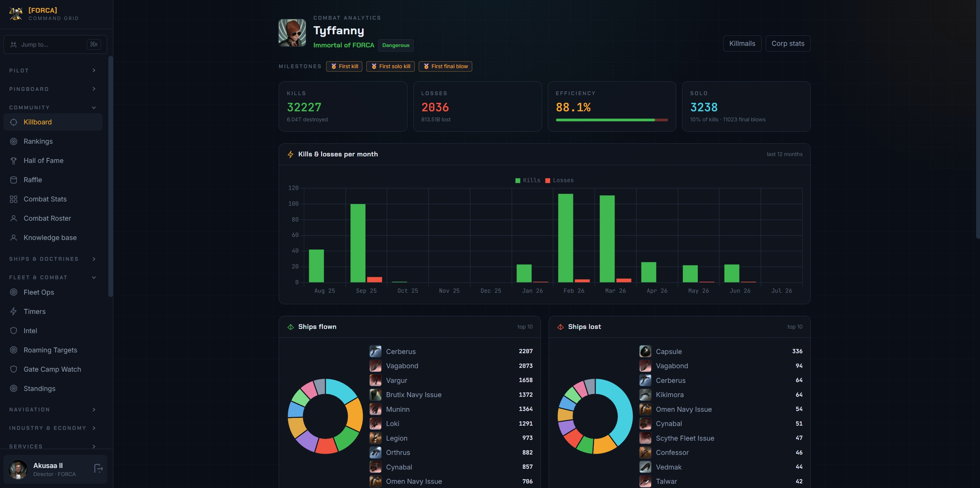
Task: Click the Immortal of FORCA link
Action: click(344, 45)
